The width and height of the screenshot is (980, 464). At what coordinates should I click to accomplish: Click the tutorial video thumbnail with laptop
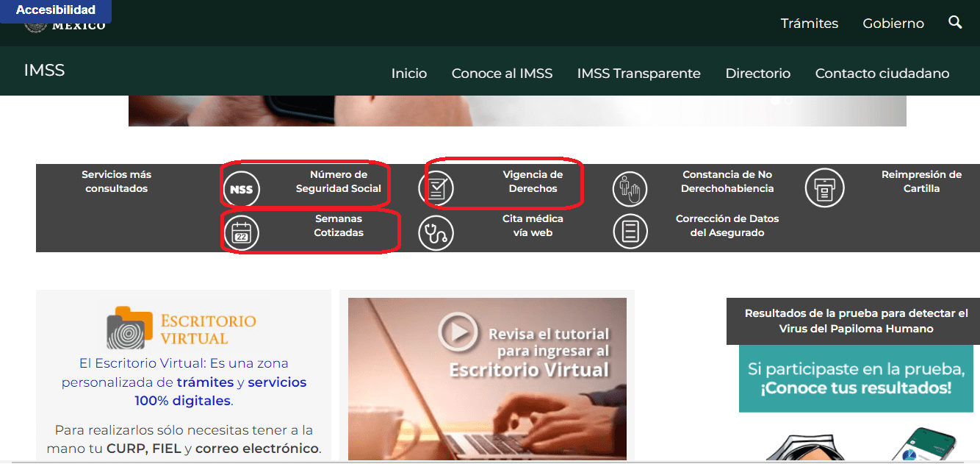tap(487, 379)
